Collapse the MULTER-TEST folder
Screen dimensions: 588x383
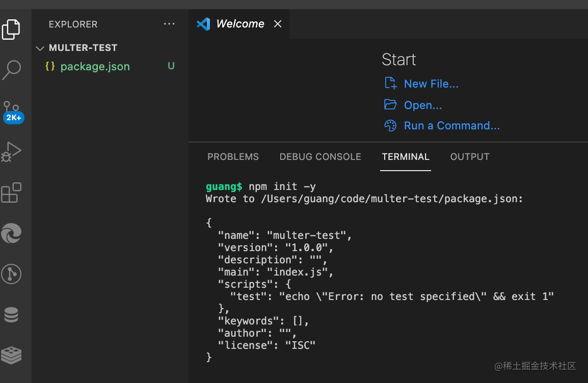coord(40,48)
